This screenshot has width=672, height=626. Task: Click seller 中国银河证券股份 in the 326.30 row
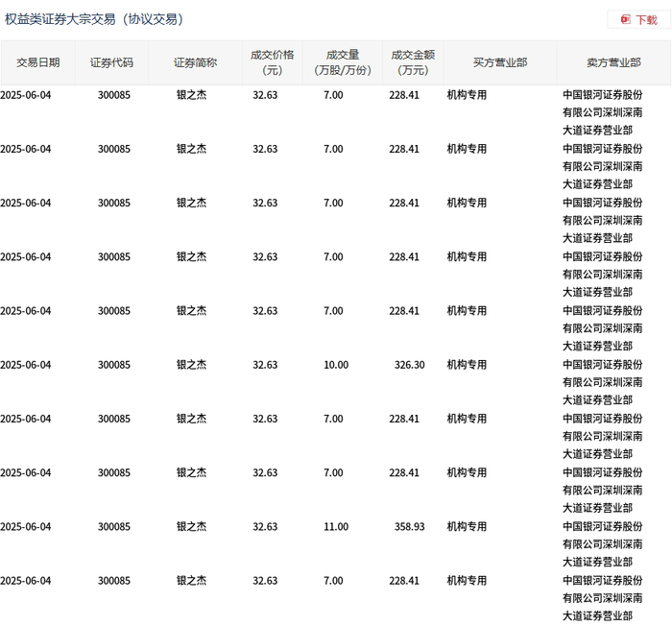coord(603,365)
